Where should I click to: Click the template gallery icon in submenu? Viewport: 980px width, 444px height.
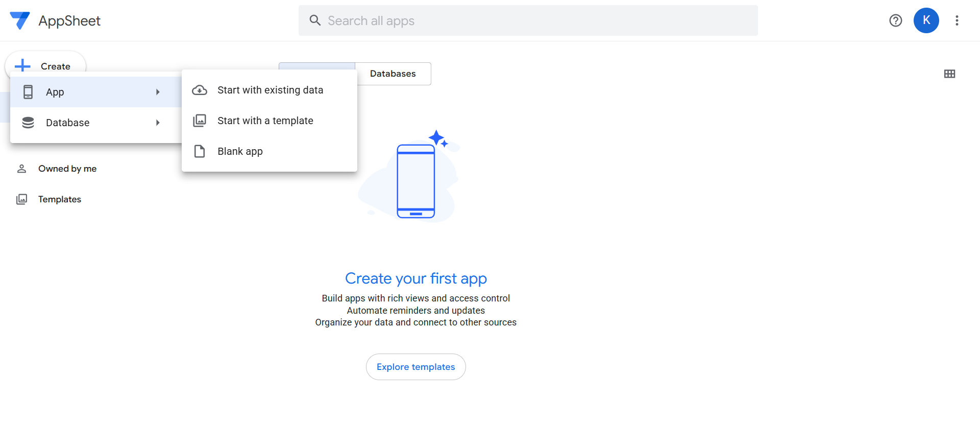200,121
